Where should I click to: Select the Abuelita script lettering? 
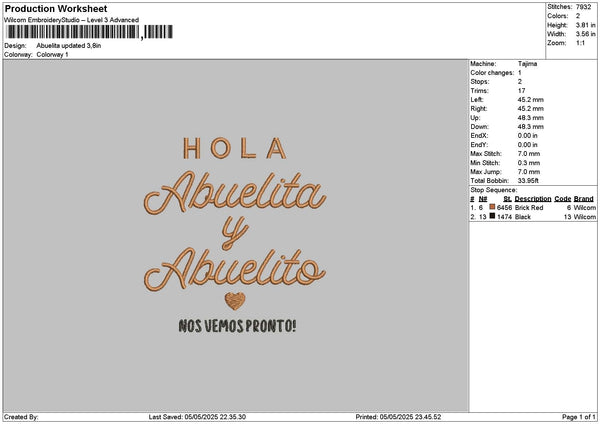coord(234,193)
